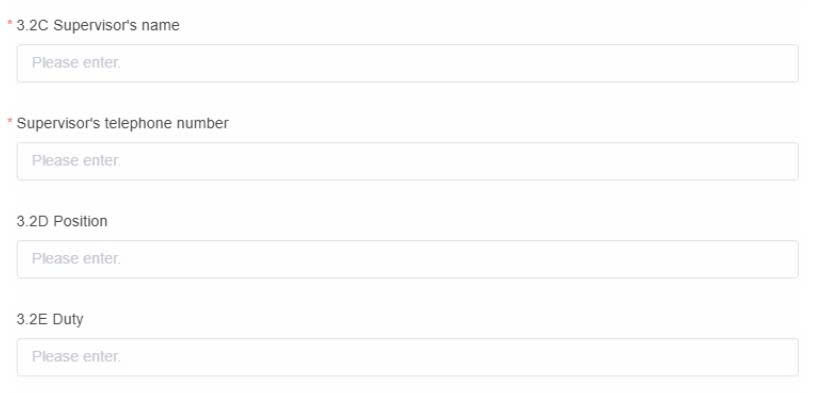Viewport: 813px width, 393px height.
Task: Click the middle of the Duty text box
Action: pyautogui.click(x=408, y=357)
